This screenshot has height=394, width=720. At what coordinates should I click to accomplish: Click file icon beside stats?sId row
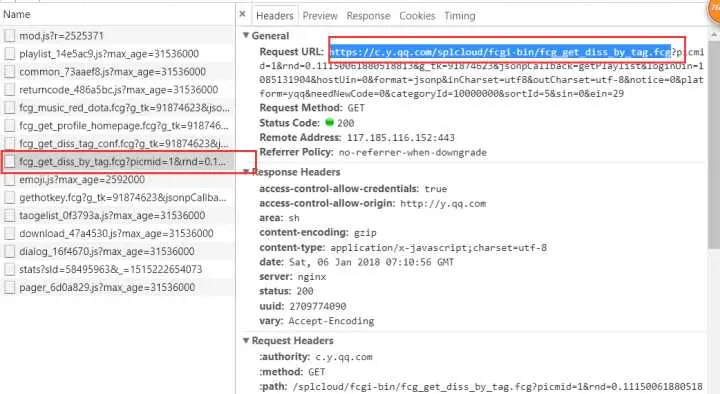pos(10,269)
